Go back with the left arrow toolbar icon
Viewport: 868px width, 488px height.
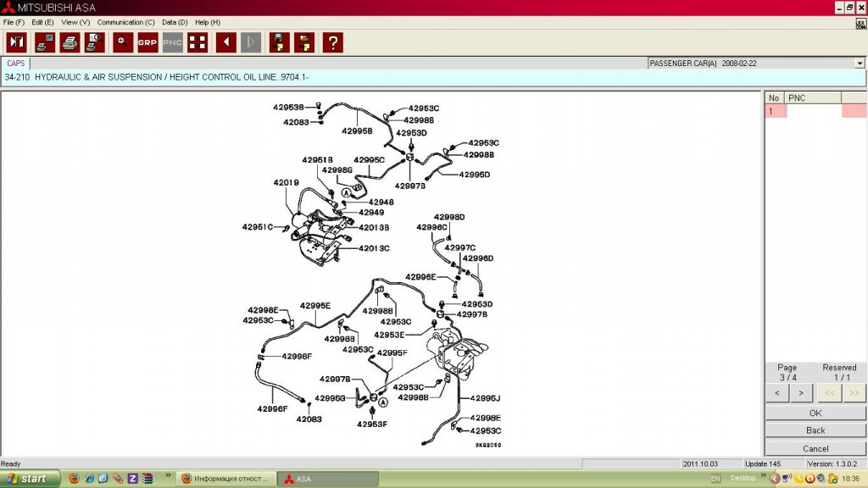pyautogui.click(x=225, y=42)
